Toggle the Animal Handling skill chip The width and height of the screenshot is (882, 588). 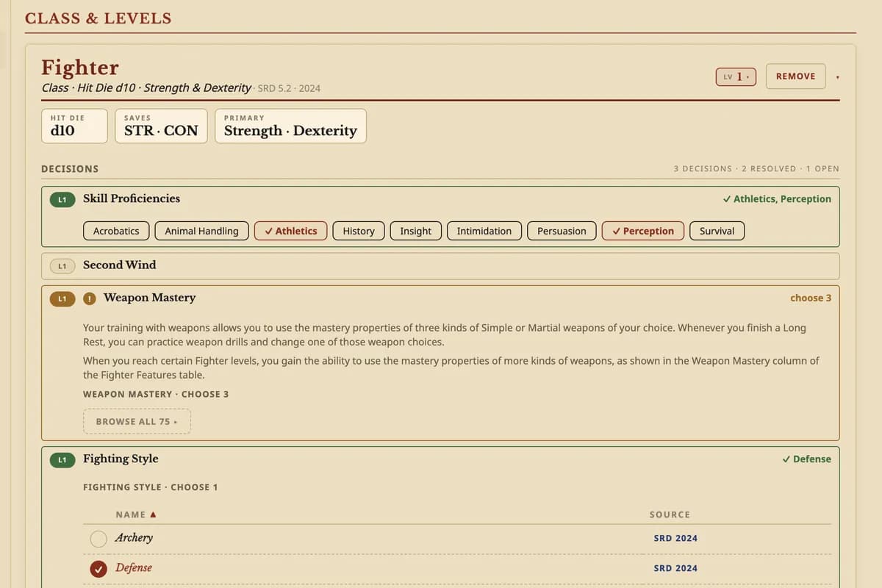(x=201, y=231)
